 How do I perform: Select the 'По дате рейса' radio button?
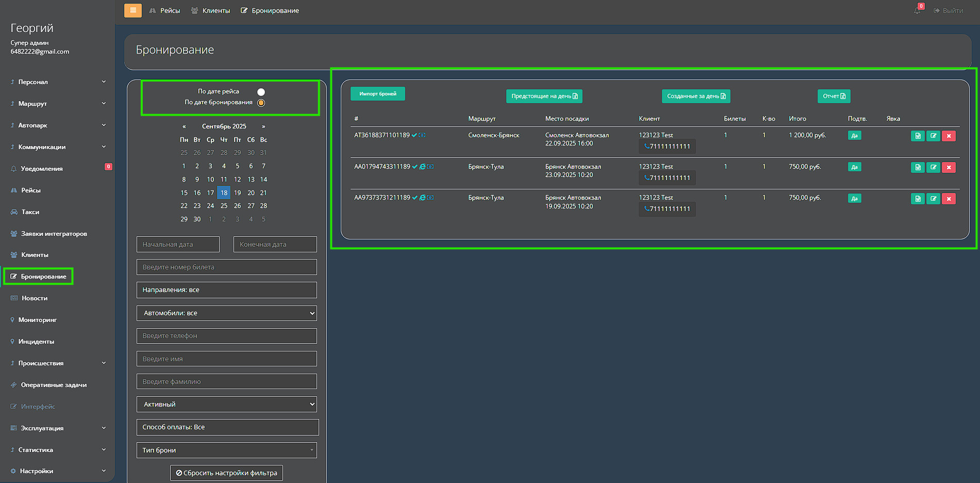[x=261, y=92]
